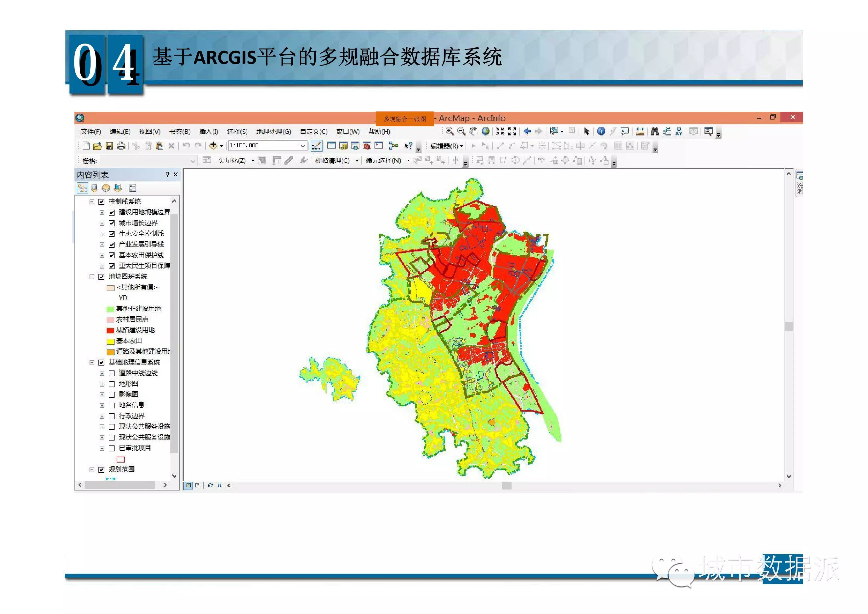Select the Zoom Out tool
The height and width of the screenshot is (614, 868).
click(x=461, y=131)
